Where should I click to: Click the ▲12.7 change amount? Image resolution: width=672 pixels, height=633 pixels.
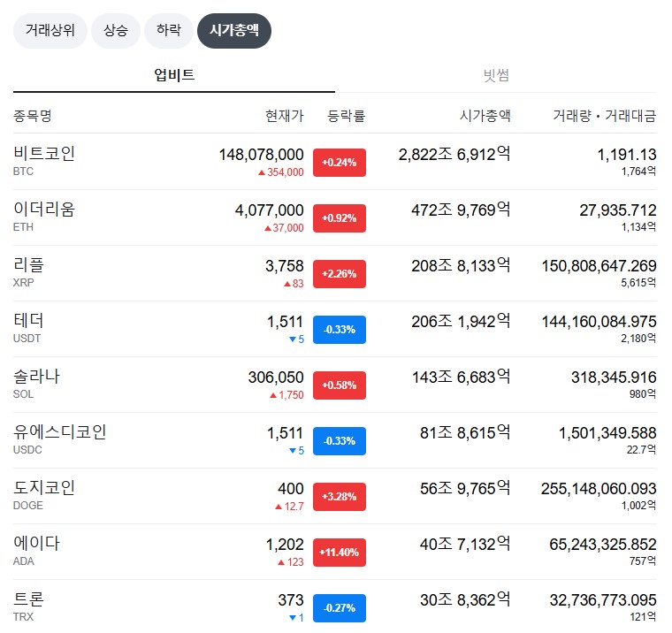289,507
